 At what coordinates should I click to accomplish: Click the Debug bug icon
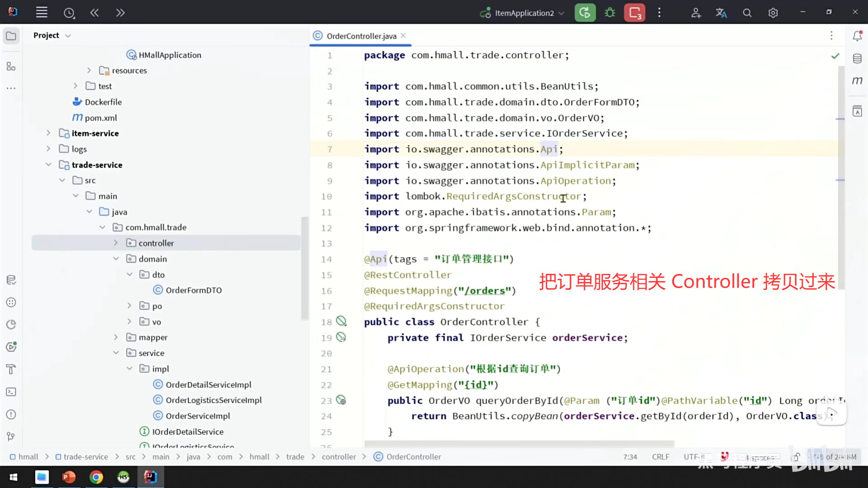tap(610, 13)
